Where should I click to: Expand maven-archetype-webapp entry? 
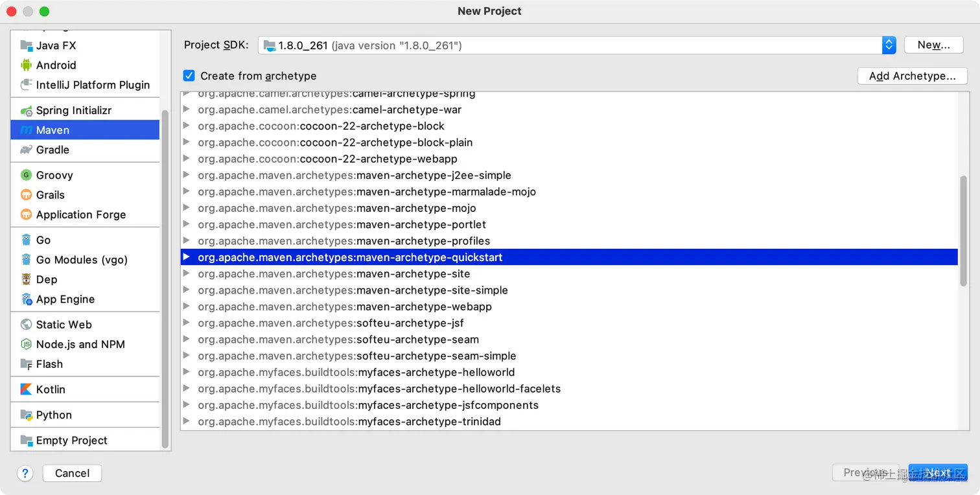point(186,306)
